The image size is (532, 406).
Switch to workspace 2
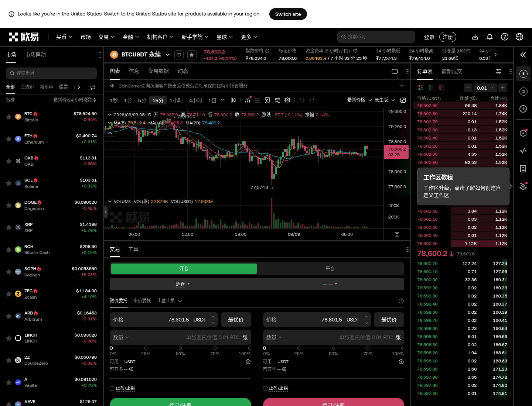[523, 92]
